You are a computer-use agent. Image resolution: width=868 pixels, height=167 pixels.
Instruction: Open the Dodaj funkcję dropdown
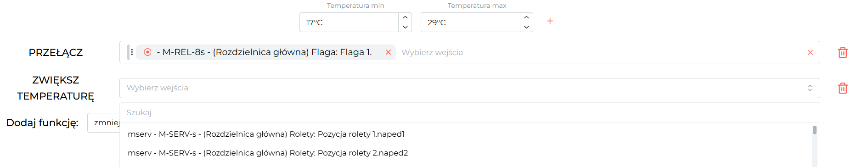coord(104,122)
